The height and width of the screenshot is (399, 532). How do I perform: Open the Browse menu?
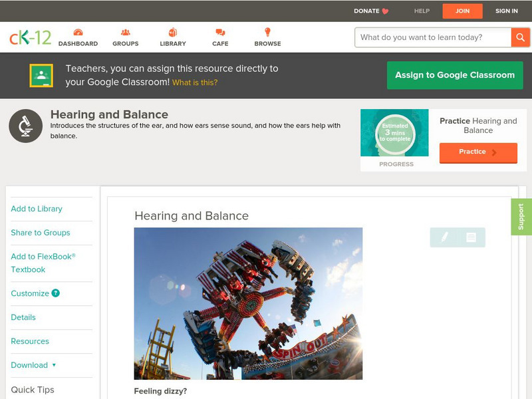267,37
